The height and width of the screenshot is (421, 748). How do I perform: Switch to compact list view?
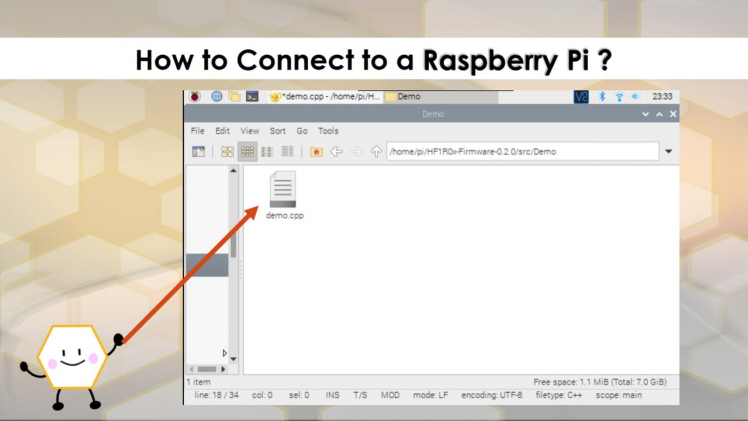click(267, 152)
